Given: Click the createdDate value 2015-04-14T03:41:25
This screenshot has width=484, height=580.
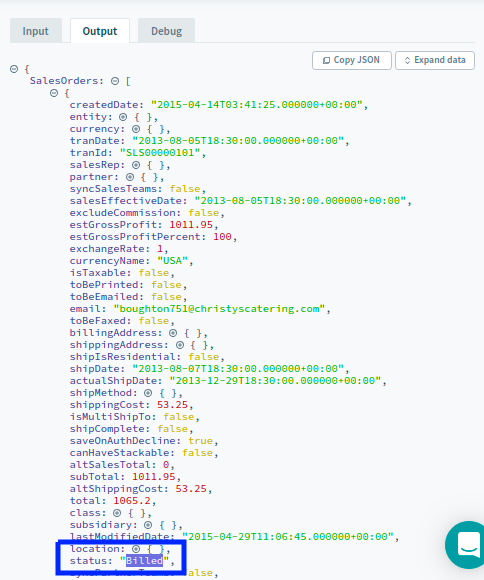Looking at the screenshot, I should [256, 105].
